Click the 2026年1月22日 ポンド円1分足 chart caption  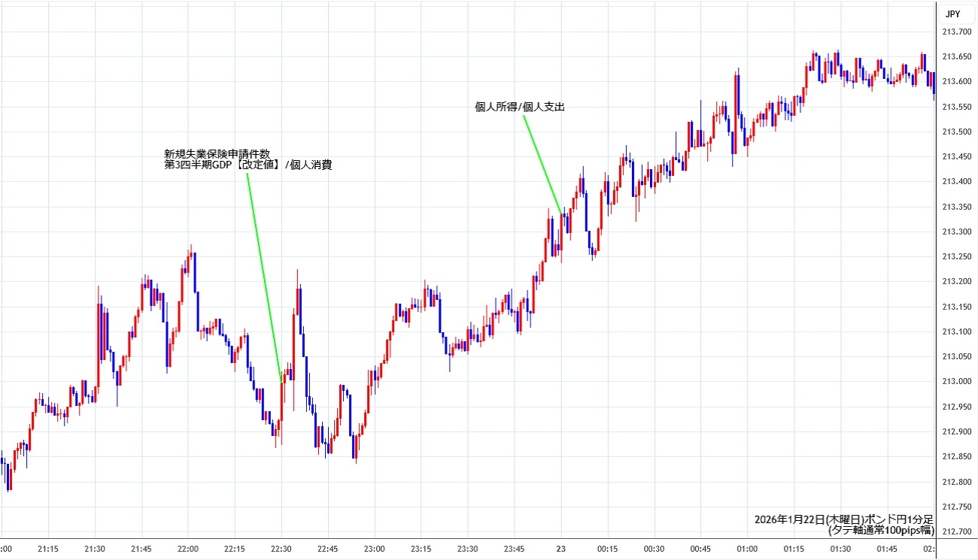point(843,519)
